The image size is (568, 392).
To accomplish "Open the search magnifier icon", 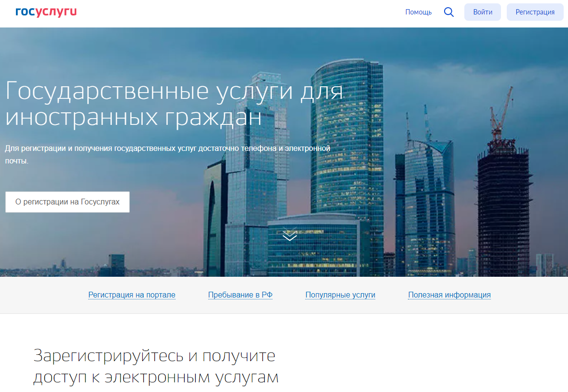I will [x=449, y=12].
